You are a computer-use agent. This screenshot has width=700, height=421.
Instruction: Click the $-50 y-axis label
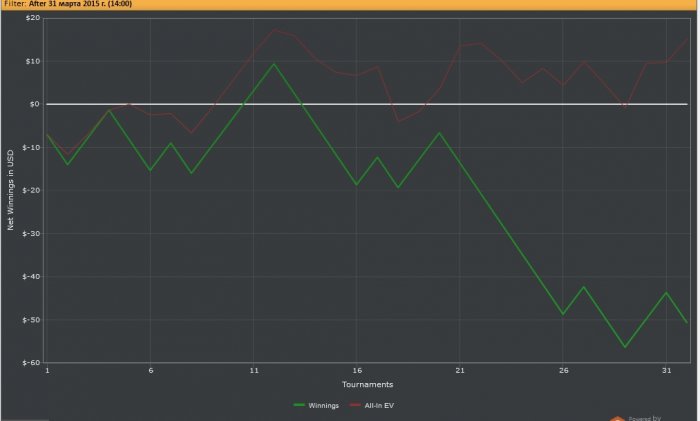pyautogui.click(x=31, y=320)
